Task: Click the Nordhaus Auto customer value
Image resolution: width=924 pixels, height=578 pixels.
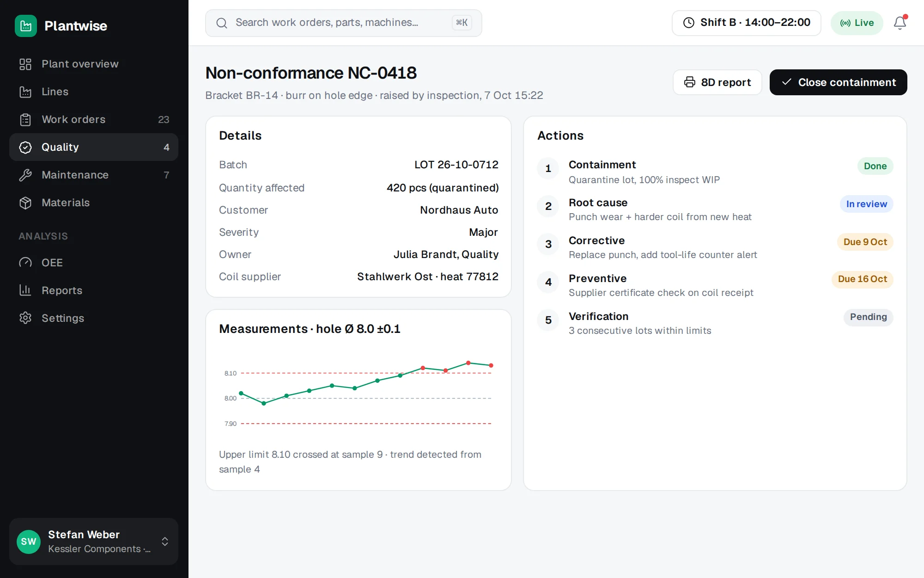Action: pos(459,210)
